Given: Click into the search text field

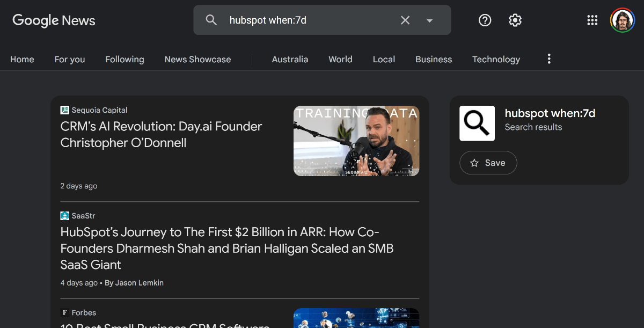Looking at the screenshot, I should (x=306, y=20).
